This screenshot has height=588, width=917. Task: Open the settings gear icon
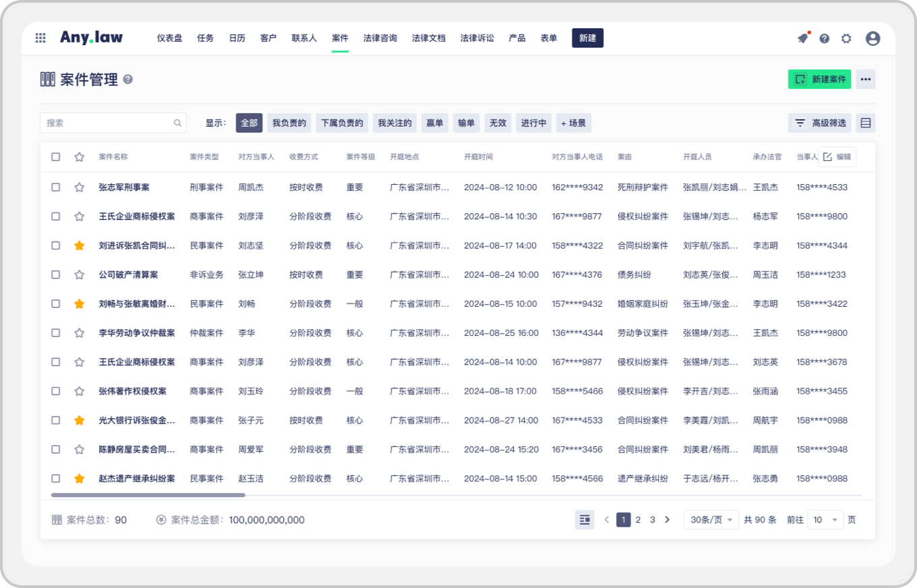click(x=846, y=38)
